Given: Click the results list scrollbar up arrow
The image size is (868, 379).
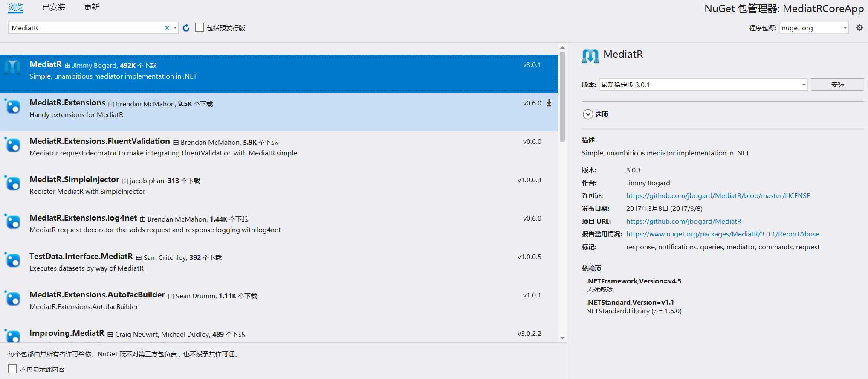Looking at the screenshot, I should pyautogui.click(x=562, y=47).
